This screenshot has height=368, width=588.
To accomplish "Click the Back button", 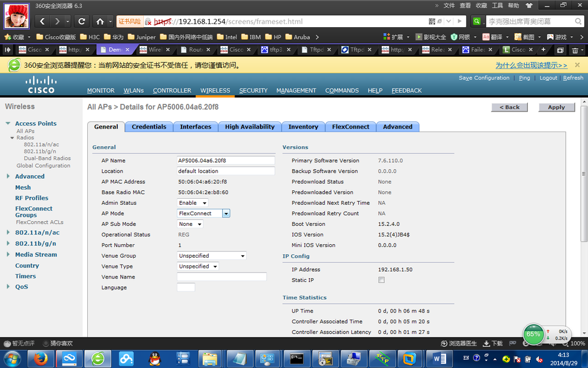I will 509,107.
